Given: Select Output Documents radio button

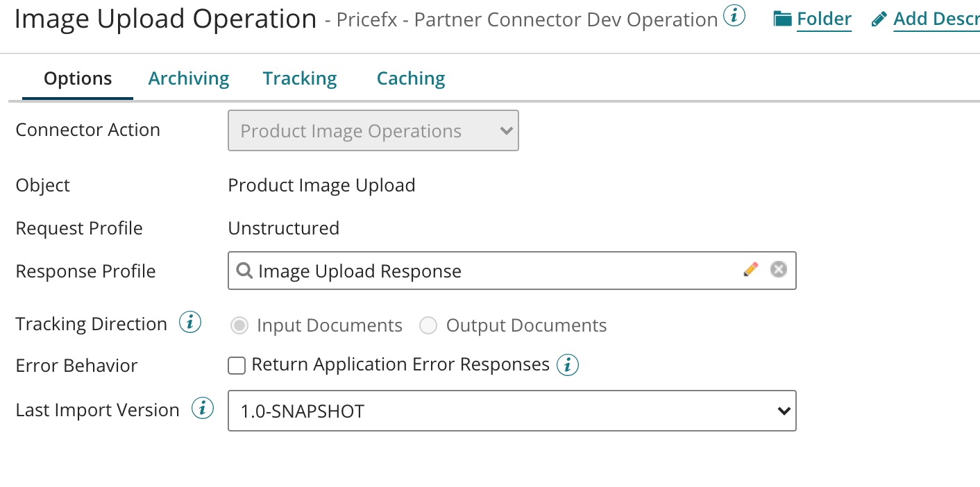Looking at the screenshot, I should tap(428, 325).
